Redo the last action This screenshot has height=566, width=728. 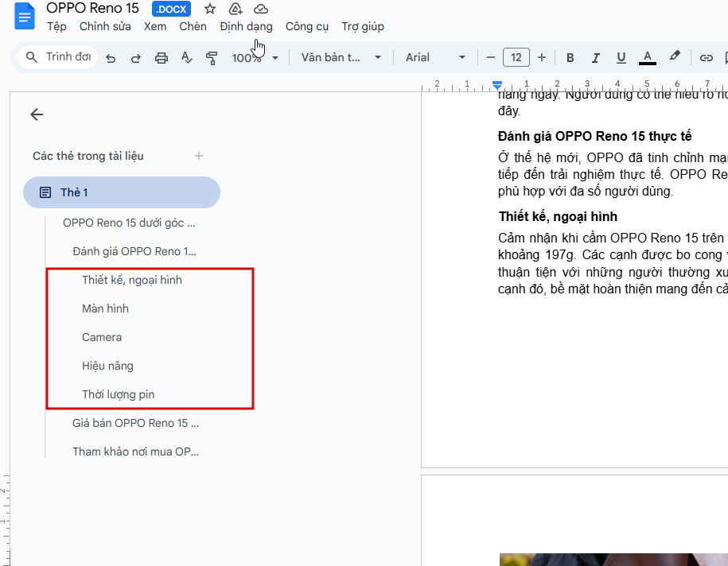(135, 58)
